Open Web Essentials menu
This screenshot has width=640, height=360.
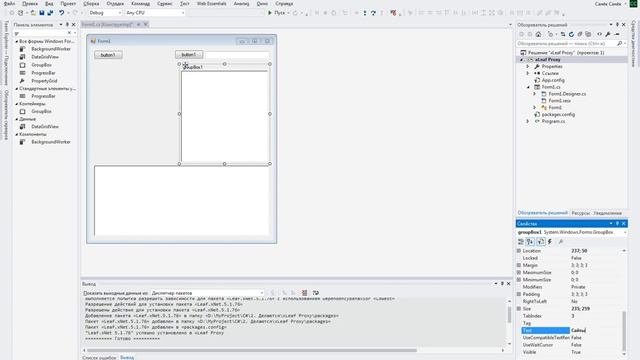(x=211, y=4)
